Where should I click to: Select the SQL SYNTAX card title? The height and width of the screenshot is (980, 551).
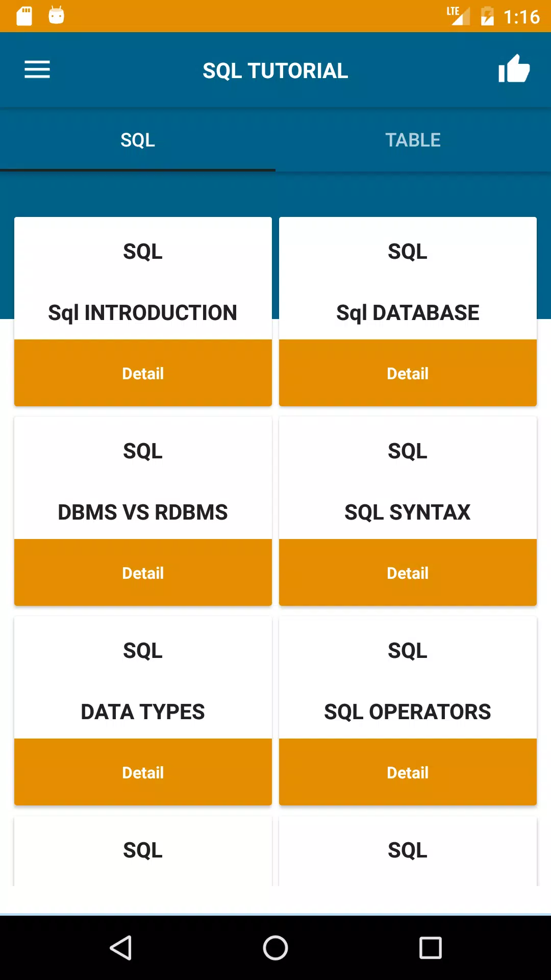(x=408, y=512)
